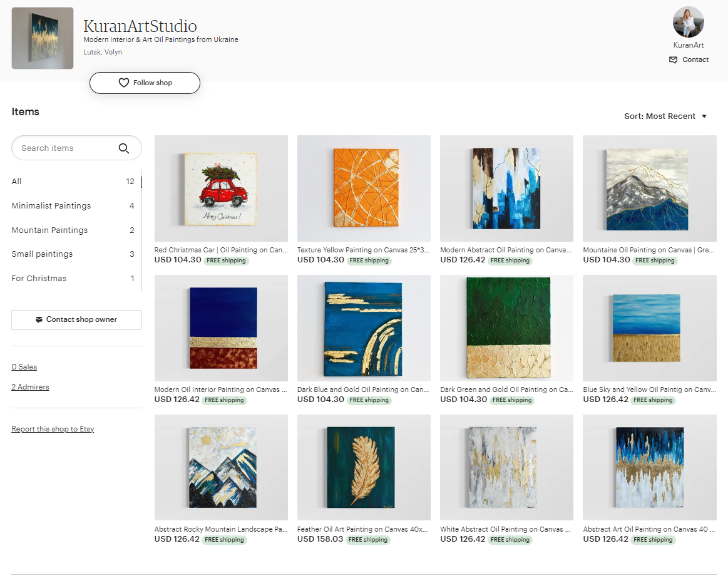Select the Mountain Paintings category
The width and height of the screenshot is (728, 583).
73,230
